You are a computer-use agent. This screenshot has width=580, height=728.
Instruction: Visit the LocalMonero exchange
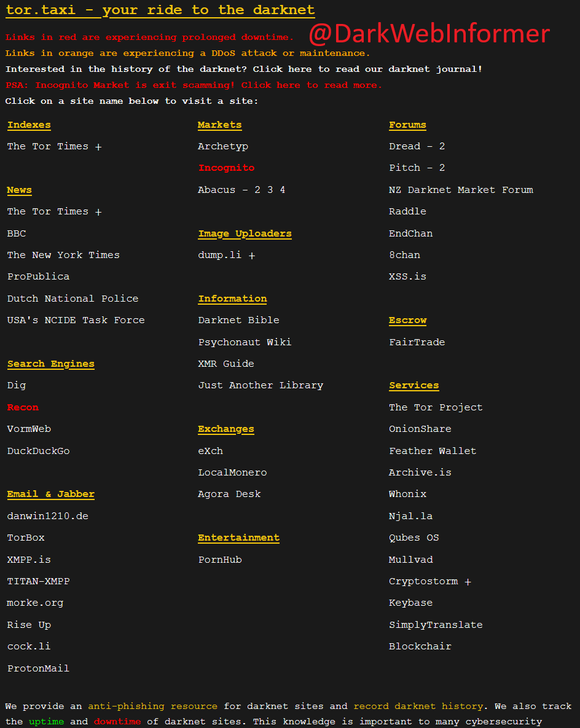tap(232, 472)
